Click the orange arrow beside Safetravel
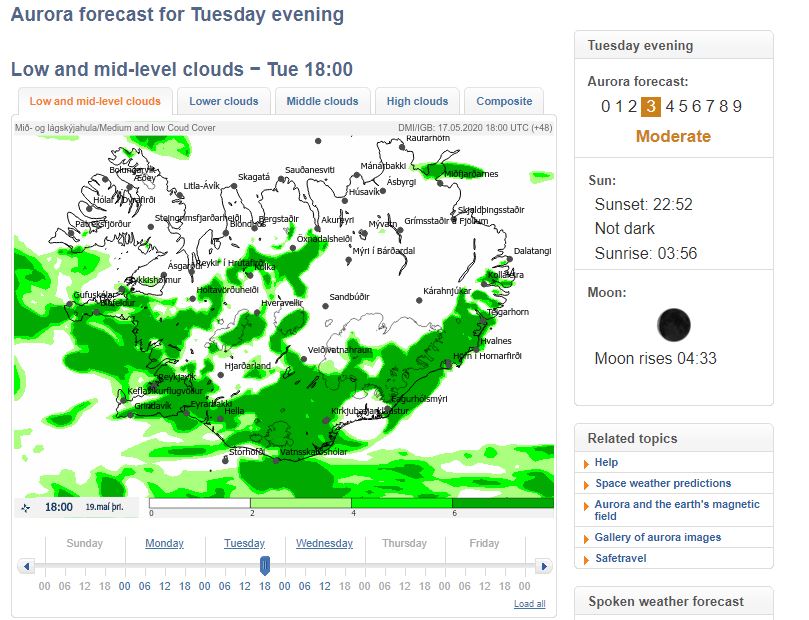809x620 pixels. (586, 560)
